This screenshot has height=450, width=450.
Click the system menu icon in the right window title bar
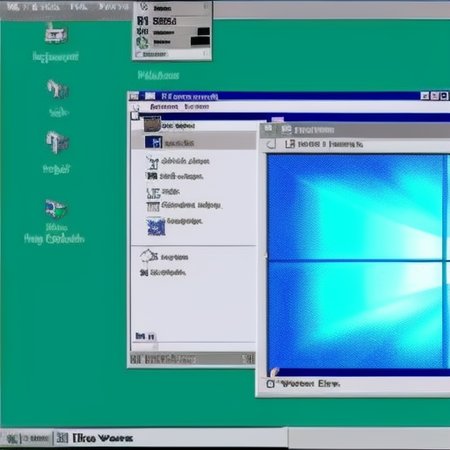tap(268, 129)
